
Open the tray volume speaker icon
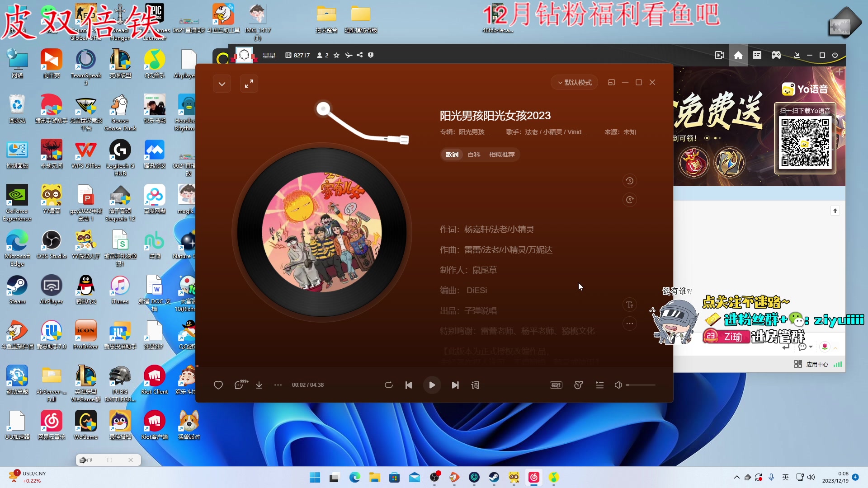[811, 477]
